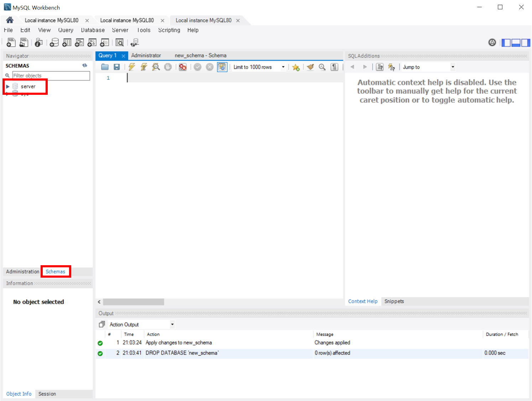Save current statement to snippets star
Screen dimensions: 532x401
pos(296,67)
